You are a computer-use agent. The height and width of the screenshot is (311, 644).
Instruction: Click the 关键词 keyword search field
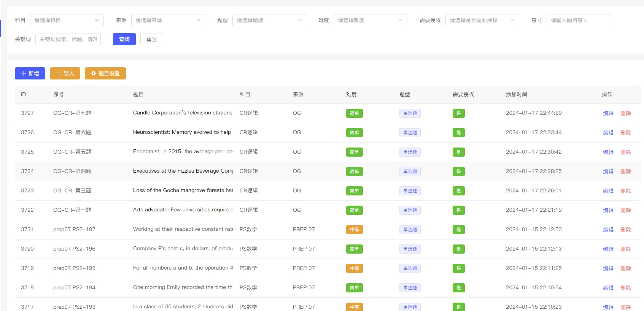[68, 39]
